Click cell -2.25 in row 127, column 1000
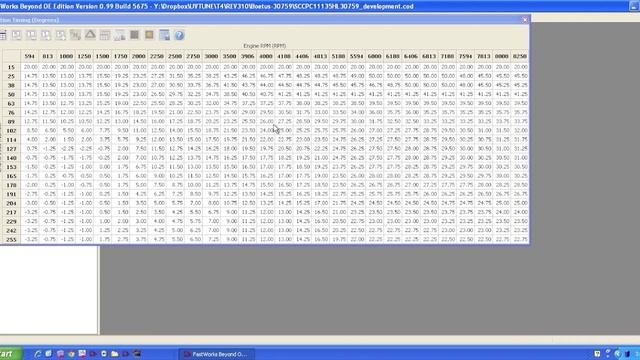Image resolution: width=640 pixels, height=360 pixels. click(66, 149)
